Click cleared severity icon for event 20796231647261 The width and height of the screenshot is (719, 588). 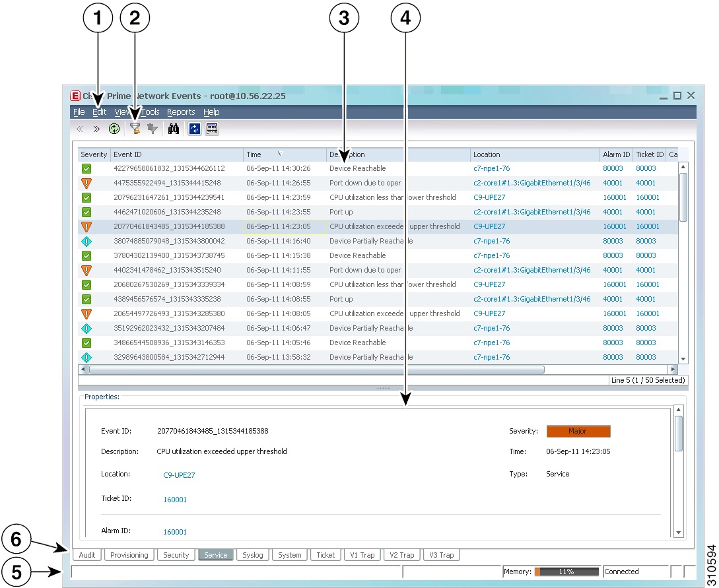[x=86, y=197]
